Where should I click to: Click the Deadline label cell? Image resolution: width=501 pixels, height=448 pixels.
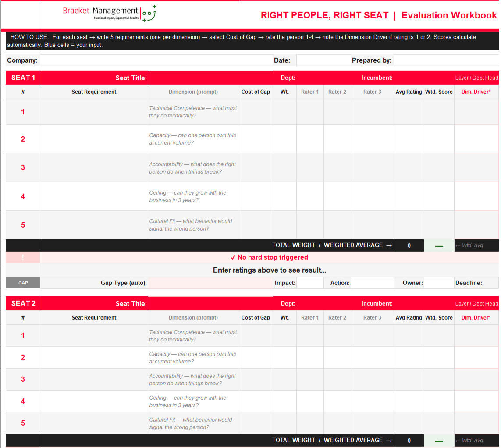tap(476, 283)
